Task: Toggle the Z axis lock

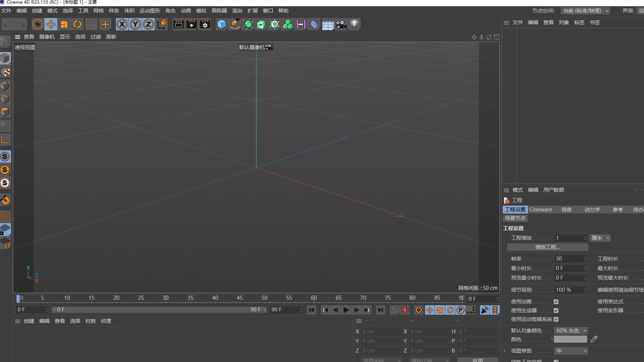Action: coord(148,24)
